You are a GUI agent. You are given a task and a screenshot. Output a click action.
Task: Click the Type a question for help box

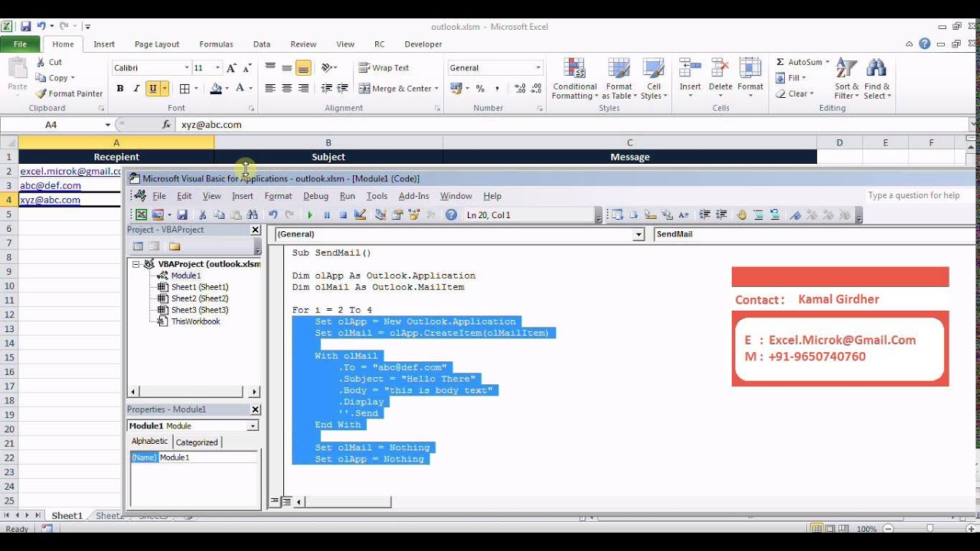coord(916,195)
